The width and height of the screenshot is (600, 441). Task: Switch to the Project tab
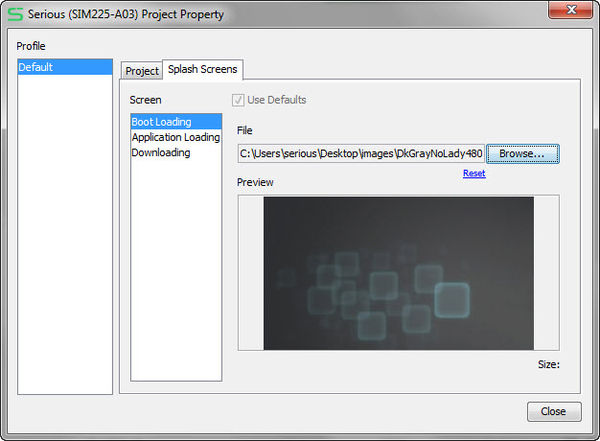pyautogui.click(x=142, y=71)
